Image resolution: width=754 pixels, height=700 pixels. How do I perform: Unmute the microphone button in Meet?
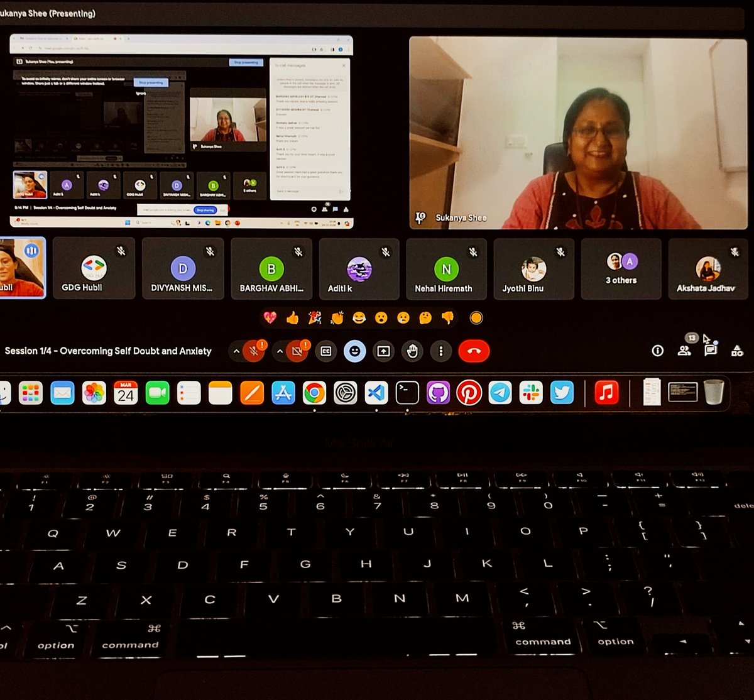point(254,351)
